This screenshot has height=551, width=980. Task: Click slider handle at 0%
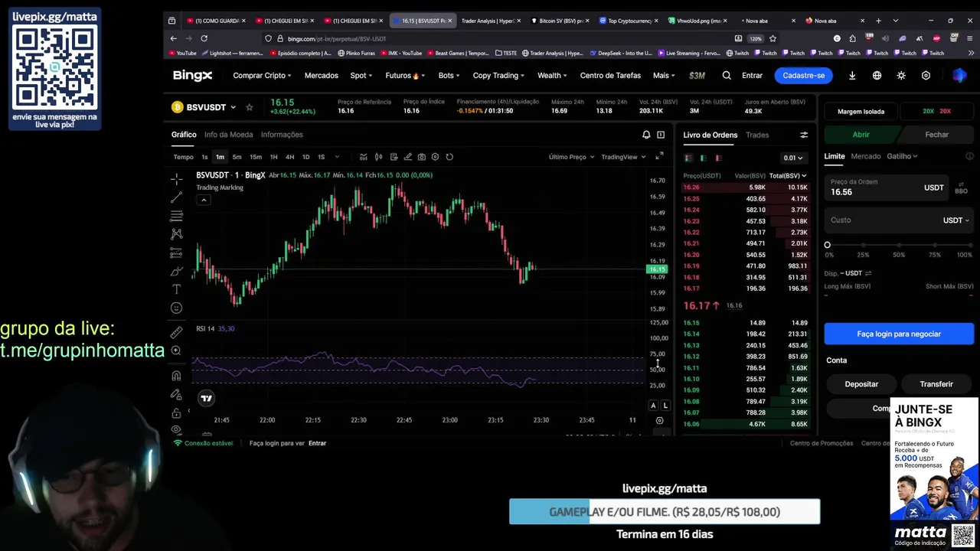827,246
